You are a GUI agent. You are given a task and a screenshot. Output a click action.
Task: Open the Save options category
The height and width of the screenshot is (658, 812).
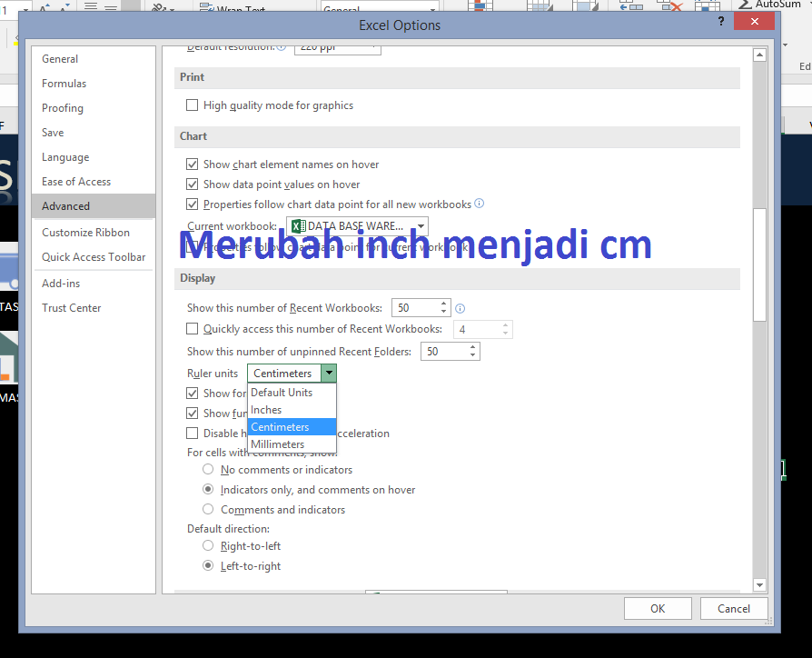point(94,133)
